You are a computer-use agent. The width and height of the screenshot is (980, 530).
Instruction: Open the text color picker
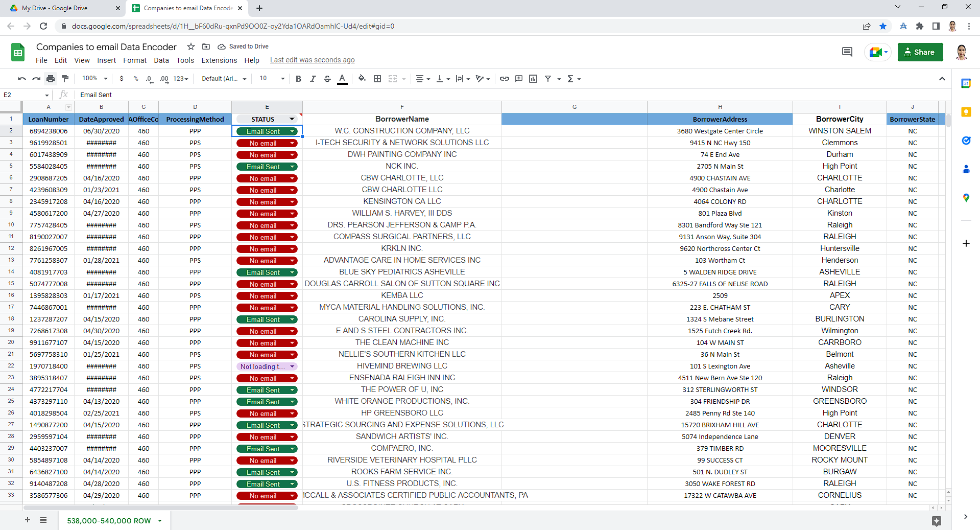(342, 79)
